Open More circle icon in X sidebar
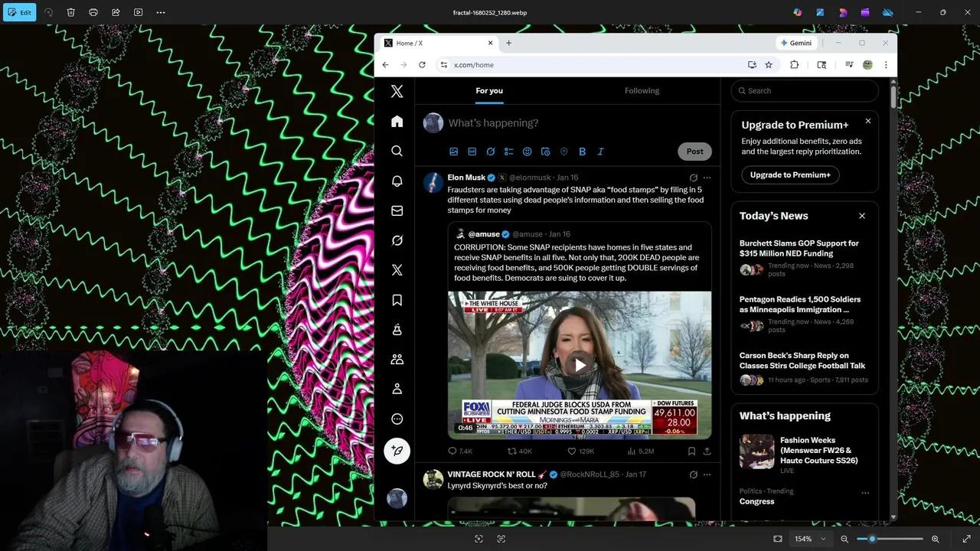Viewport: 980px width, 551px height. [x=397, y=419]
